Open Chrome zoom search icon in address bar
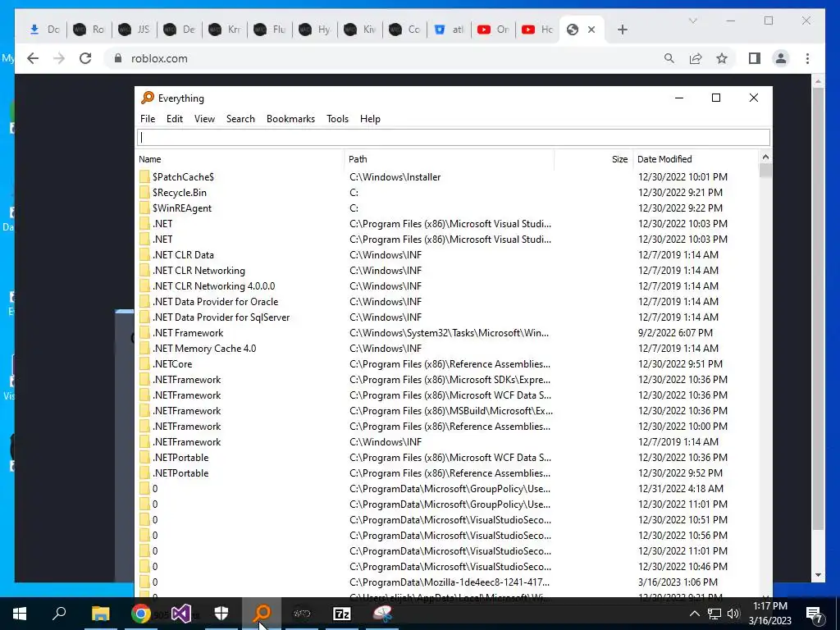The height and width of the screenshot is (630, 840). coord(669,58)
